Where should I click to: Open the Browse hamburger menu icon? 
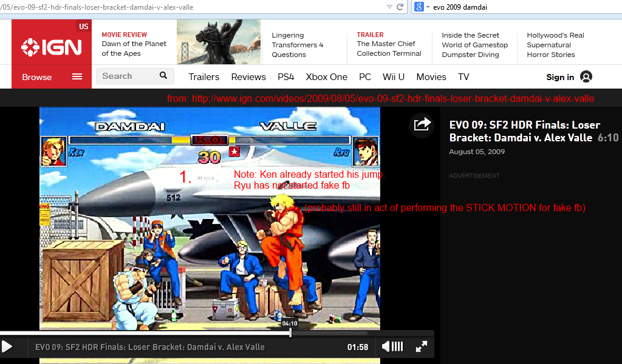(77, 76)
